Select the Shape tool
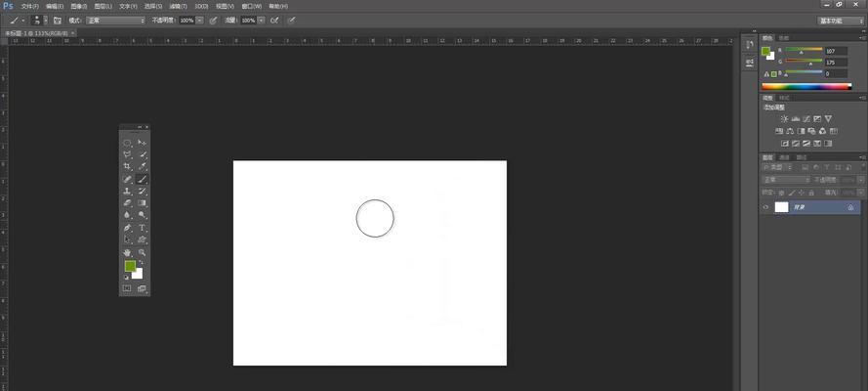This screenshot has width=868, height=391. pos(143,239)
